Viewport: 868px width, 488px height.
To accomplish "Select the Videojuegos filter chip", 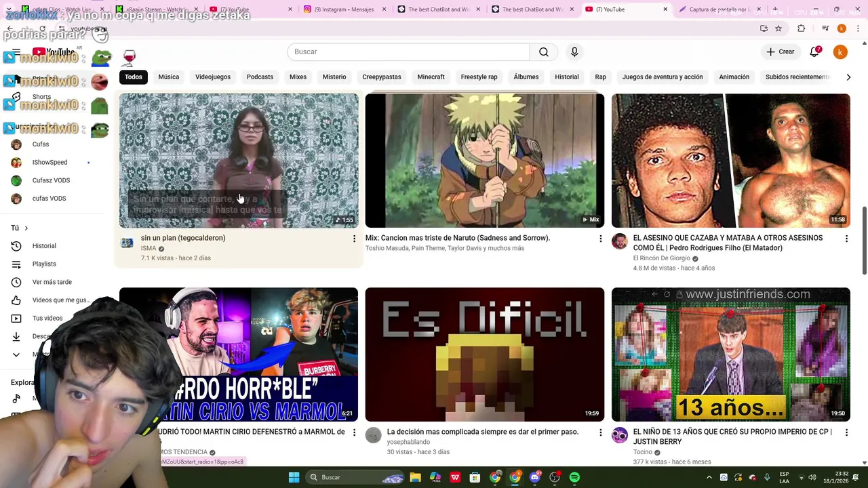I will click(213, 77).
